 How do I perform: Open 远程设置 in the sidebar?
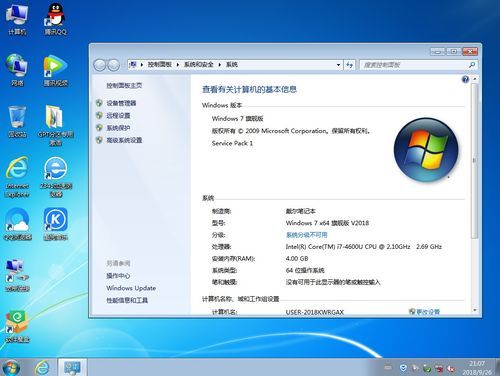coord(118,115)
